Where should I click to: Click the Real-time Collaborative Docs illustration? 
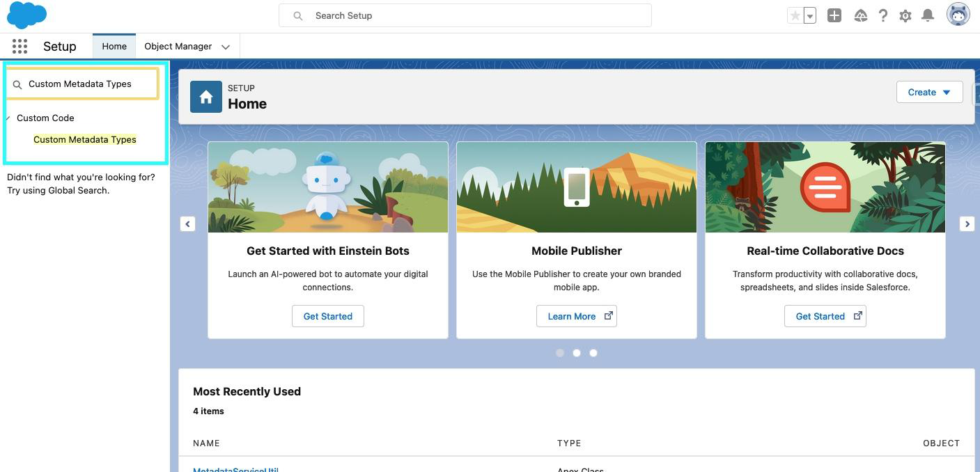(x=825, y=187)
